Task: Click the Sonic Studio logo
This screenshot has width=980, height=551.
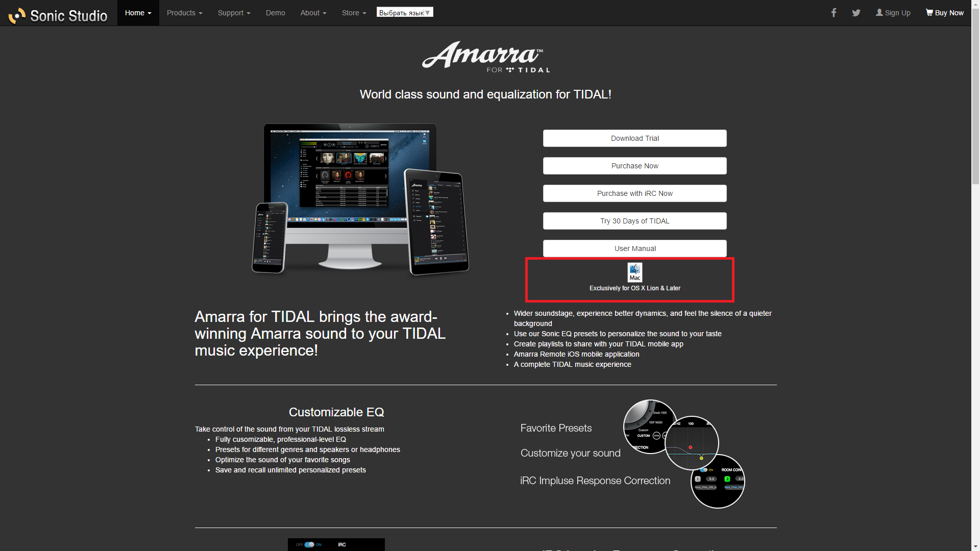Action: (58, 15)
